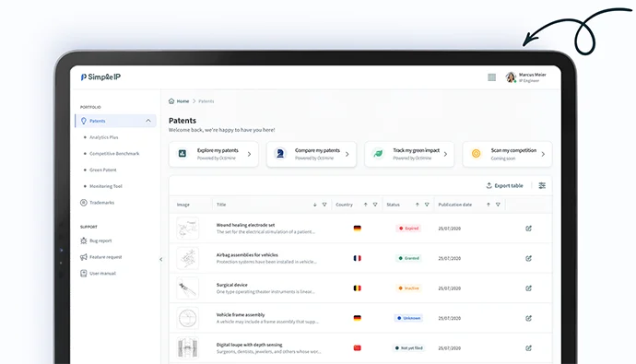Open Marcus Meier user profile avatar

point(511,77)
